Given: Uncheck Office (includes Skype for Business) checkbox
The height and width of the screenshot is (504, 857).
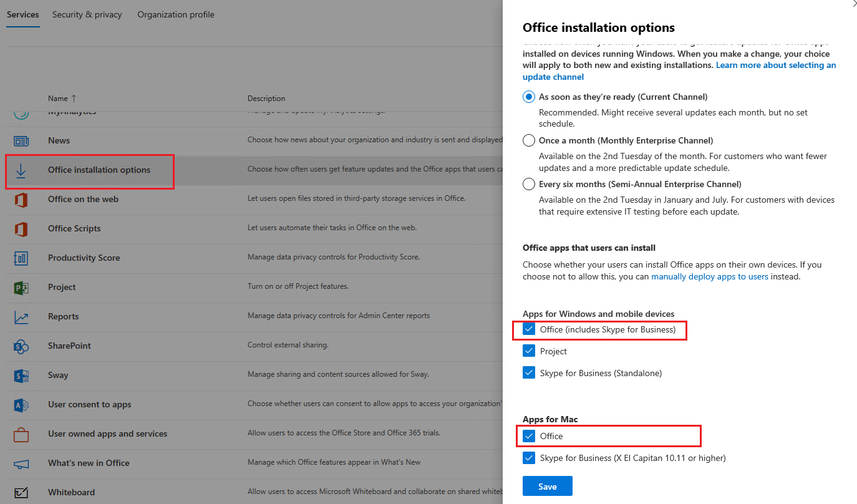Looking at the screenshot, I should coord(529,329).
